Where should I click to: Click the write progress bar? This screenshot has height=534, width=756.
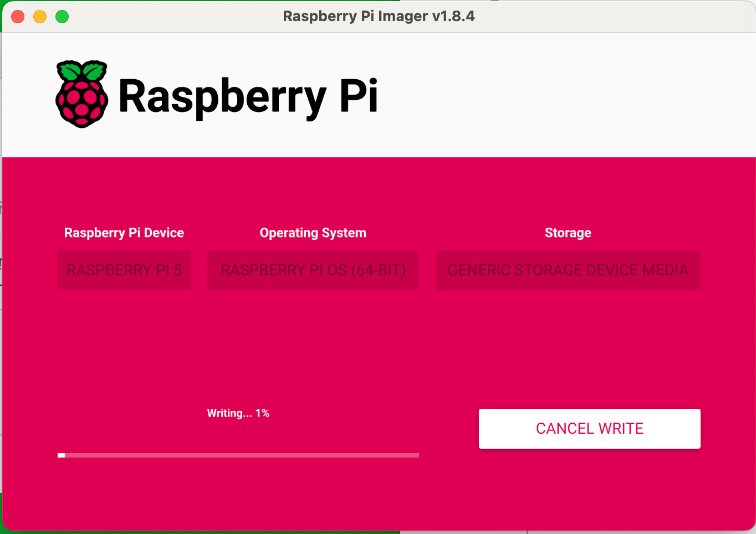(x=238, y=455)
